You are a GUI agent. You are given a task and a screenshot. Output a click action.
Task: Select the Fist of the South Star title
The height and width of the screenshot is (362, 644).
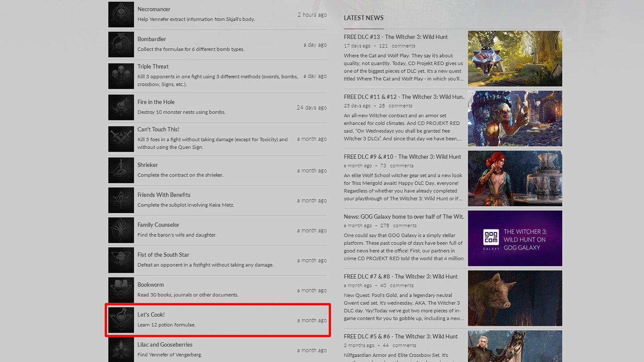point(163,255)
